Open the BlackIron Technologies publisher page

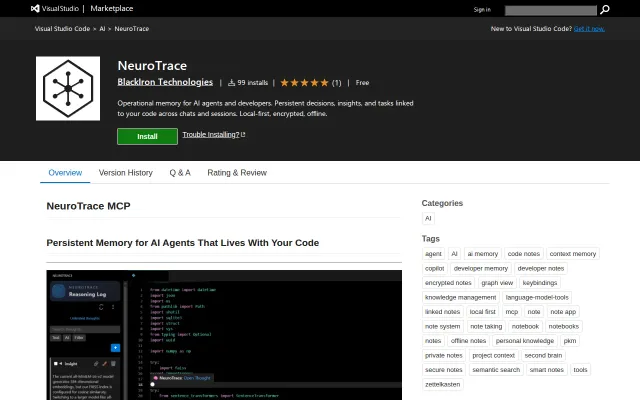click(x=165, y=82)
